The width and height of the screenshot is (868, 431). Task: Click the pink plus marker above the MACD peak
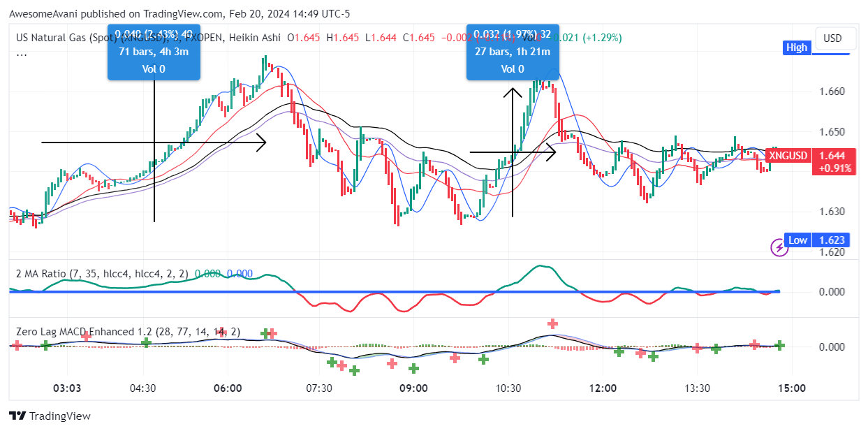[x=553, y=323]
